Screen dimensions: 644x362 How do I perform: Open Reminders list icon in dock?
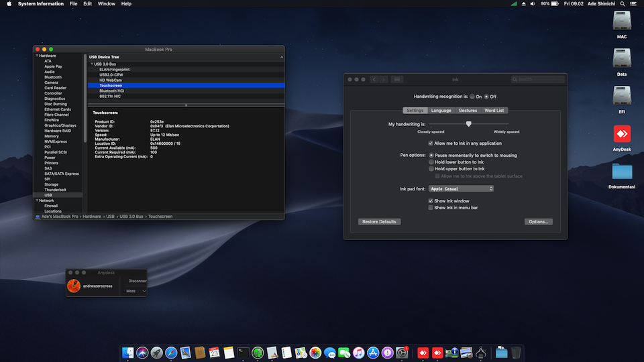286,353
